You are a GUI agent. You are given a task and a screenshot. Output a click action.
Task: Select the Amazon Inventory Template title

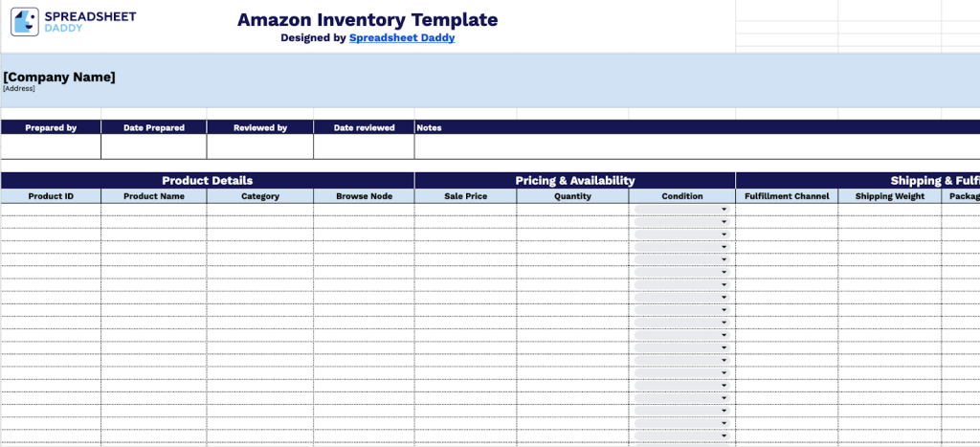[367, 20]
